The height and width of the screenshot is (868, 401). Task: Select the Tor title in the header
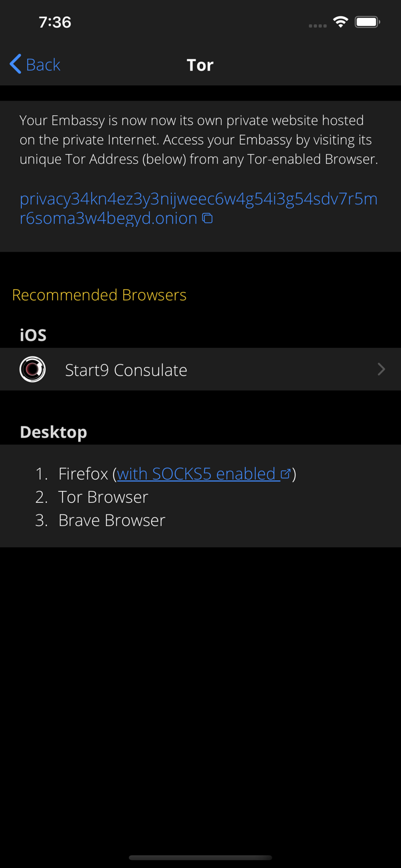200,64
